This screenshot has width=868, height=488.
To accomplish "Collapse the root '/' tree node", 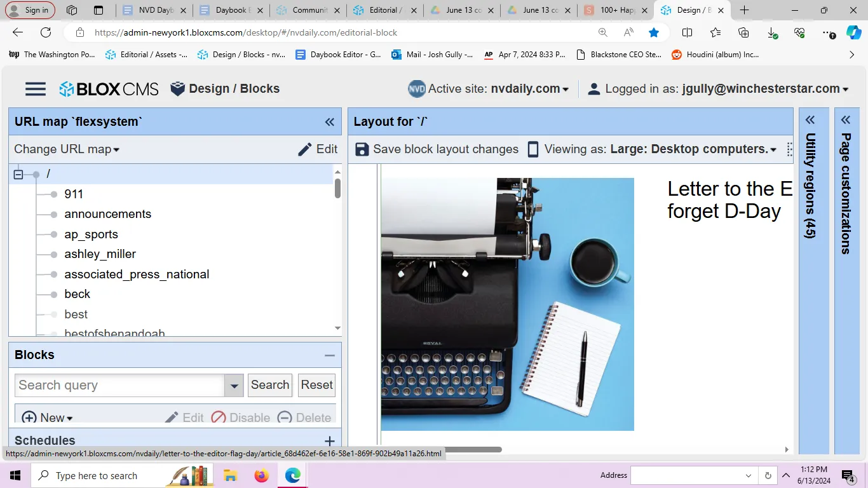I will (18, 174).
